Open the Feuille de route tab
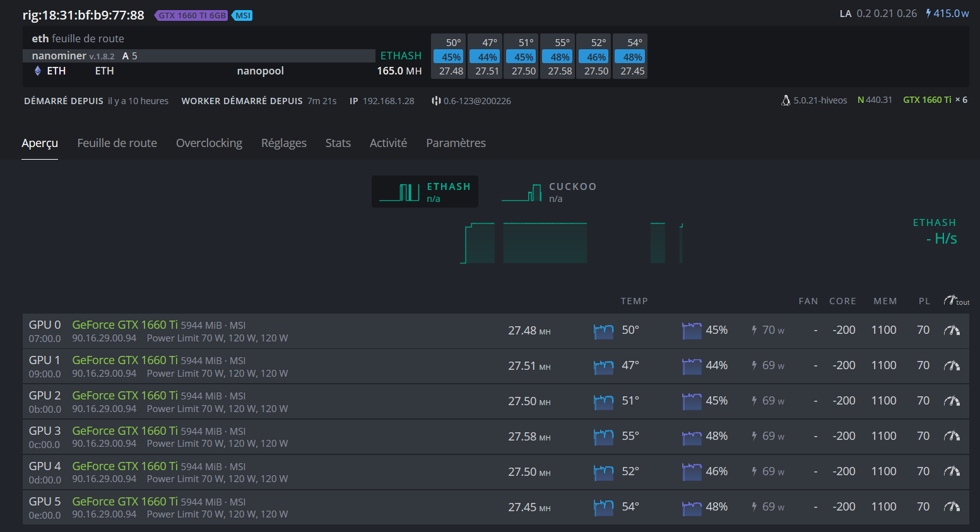The height and width of the screenshot is (532, 980). point(117,143)
